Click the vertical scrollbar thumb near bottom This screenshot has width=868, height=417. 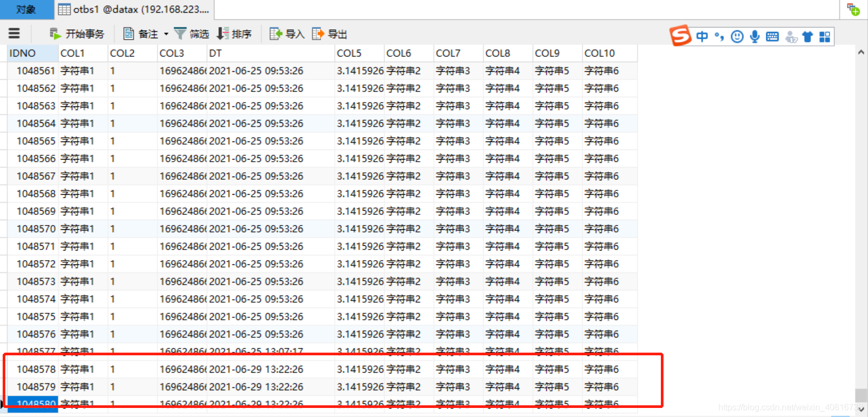click(861, 395)
